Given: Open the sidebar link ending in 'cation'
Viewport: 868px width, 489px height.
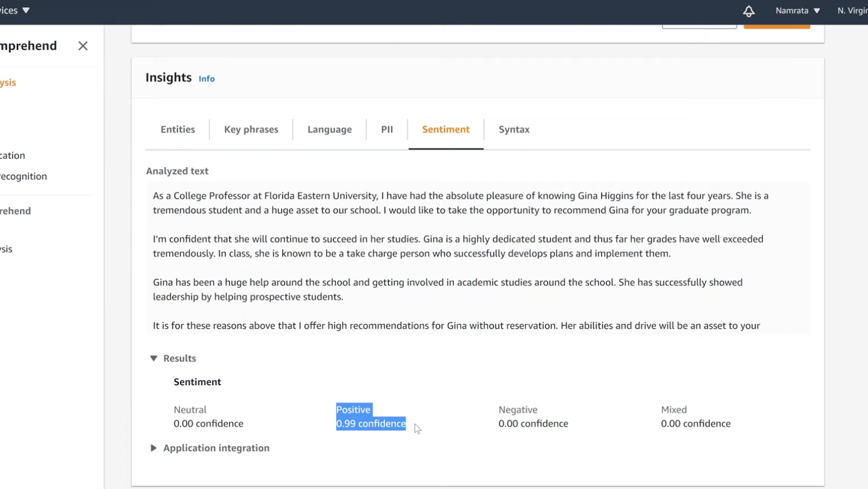Looking at the screenshot, I should (13, 155).
